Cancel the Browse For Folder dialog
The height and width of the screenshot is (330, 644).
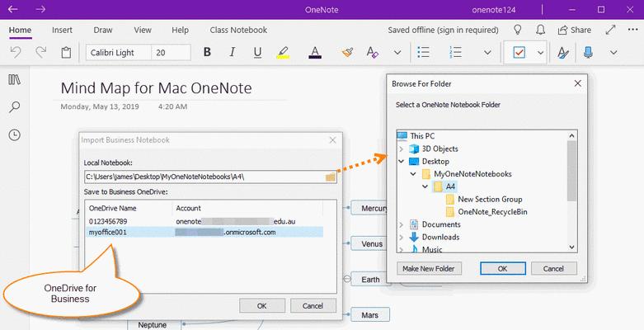(x=553, y=268)
